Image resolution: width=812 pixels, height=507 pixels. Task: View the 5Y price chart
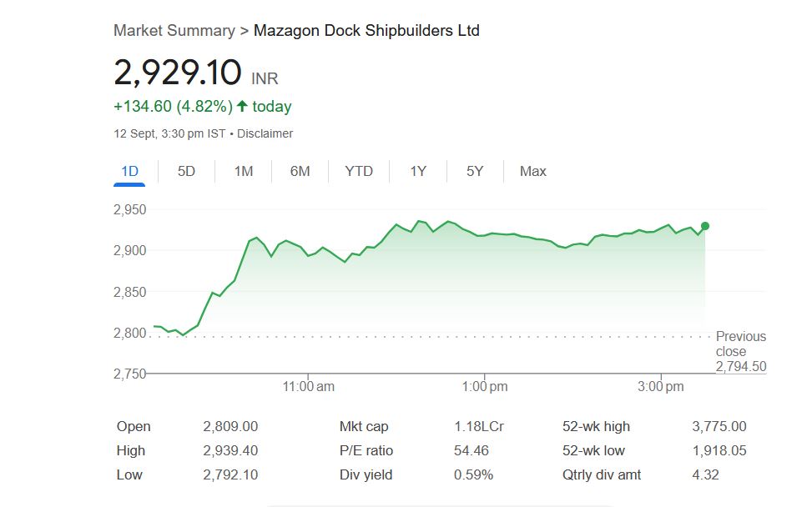point(475,172)
